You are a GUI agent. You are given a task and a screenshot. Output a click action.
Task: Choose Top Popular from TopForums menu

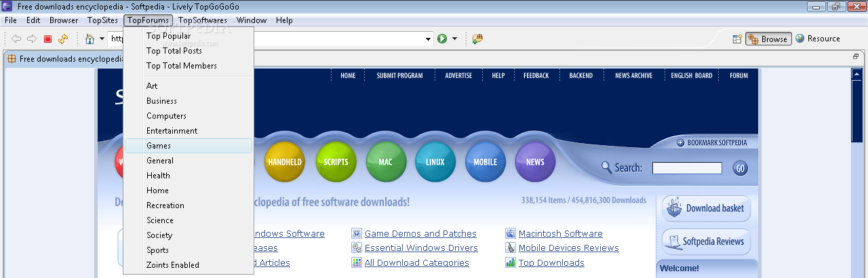point(189,36)
